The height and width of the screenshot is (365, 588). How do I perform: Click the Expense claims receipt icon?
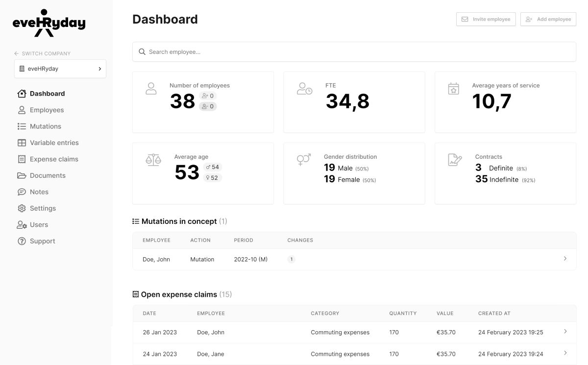click(x=21, y=159)
